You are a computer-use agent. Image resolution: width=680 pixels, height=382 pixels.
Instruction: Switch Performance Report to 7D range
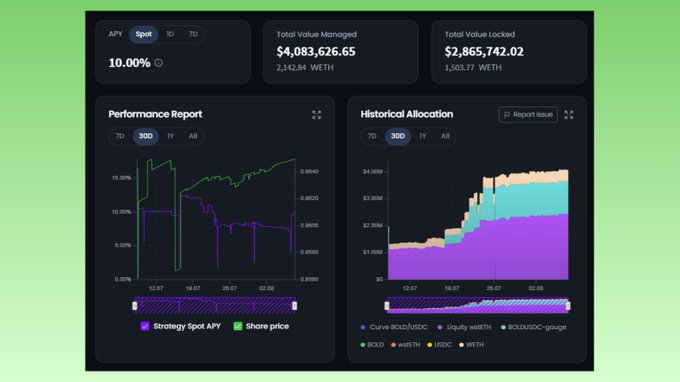click(120, 136)
